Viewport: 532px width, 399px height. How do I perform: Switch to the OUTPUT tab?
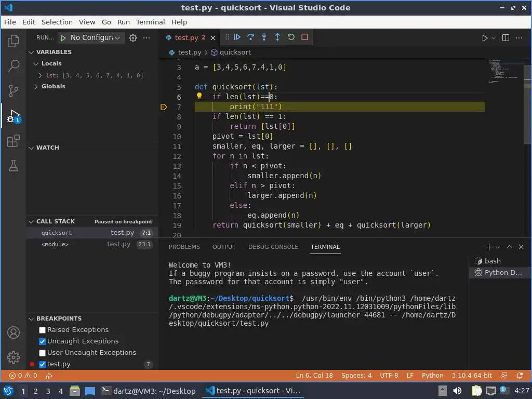(x=224, y=247)
